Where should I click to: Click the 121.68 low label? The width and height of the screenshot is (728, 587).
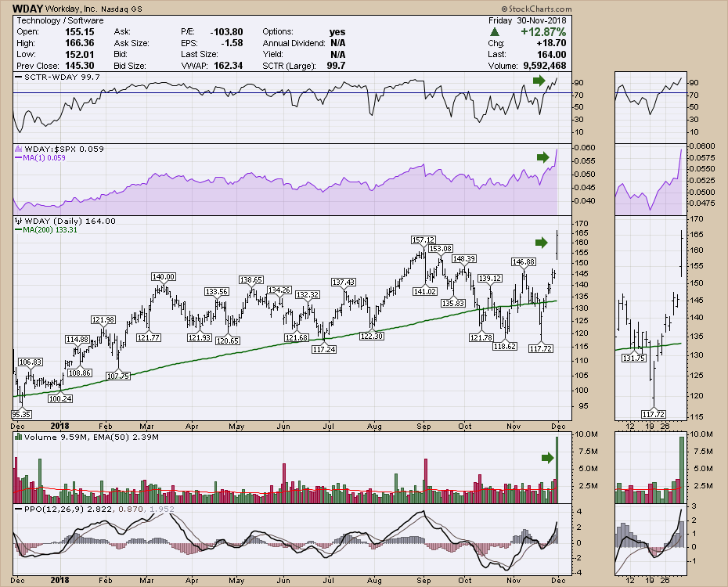point(296,337)
